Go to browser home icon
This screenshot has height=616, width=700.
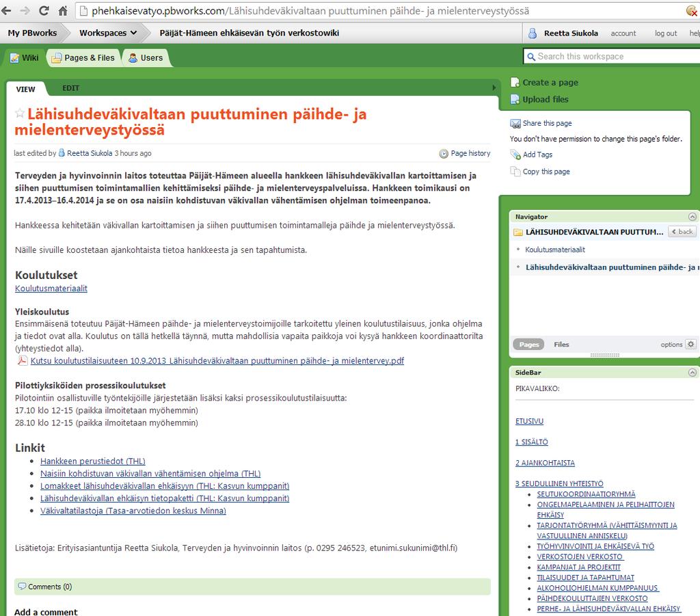[63, 11]
